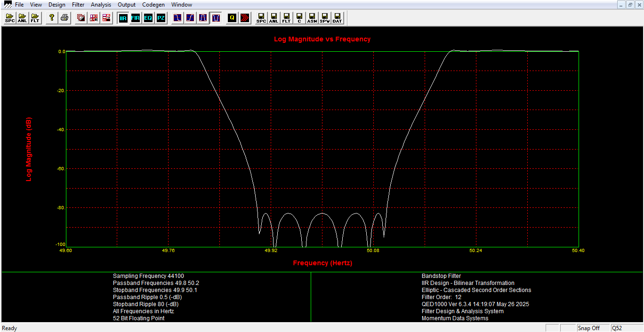Save SPC file toolbar icon

tap(261, 18)
